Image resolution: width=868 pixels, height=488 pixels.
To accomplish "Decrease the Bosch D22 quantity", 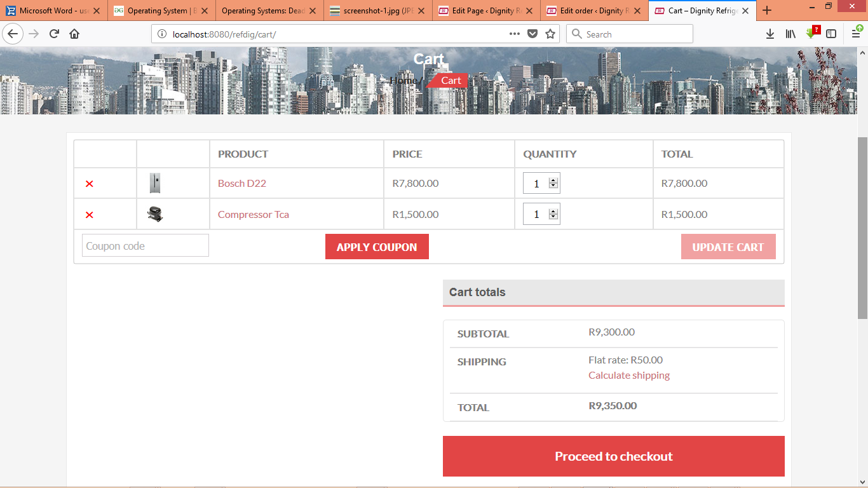I will coord(553,186).
